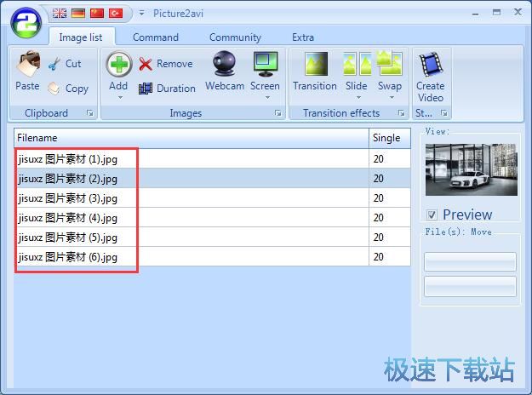
Task: Expand the Clipboard group launcher
Action: (89, 113)
